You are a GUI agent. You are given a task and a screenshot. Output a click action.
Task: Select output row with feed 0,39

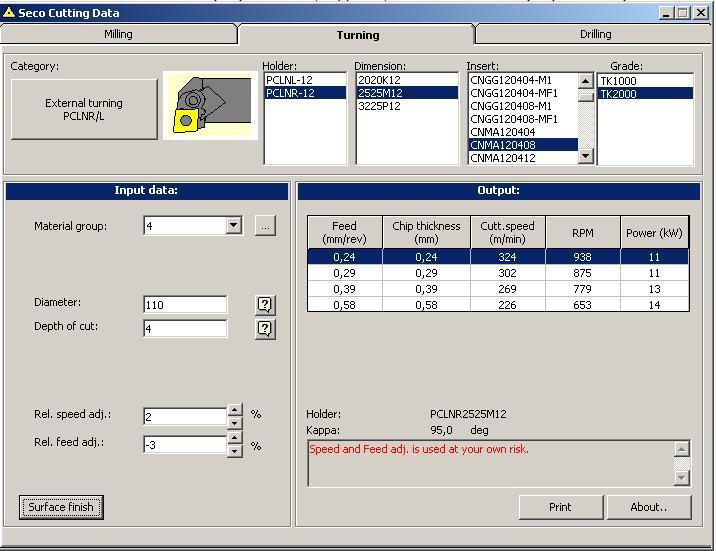tap(498, 289)
